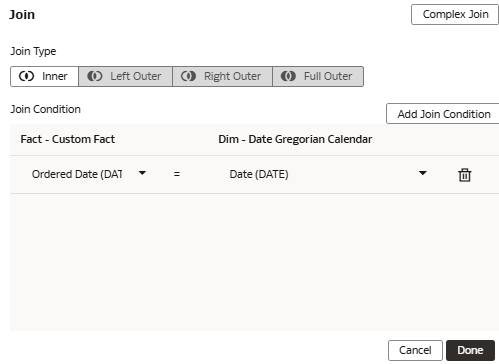This screenshot has height=364, width=499.
Task: Click the Join Type label
Action: point(33,51)
